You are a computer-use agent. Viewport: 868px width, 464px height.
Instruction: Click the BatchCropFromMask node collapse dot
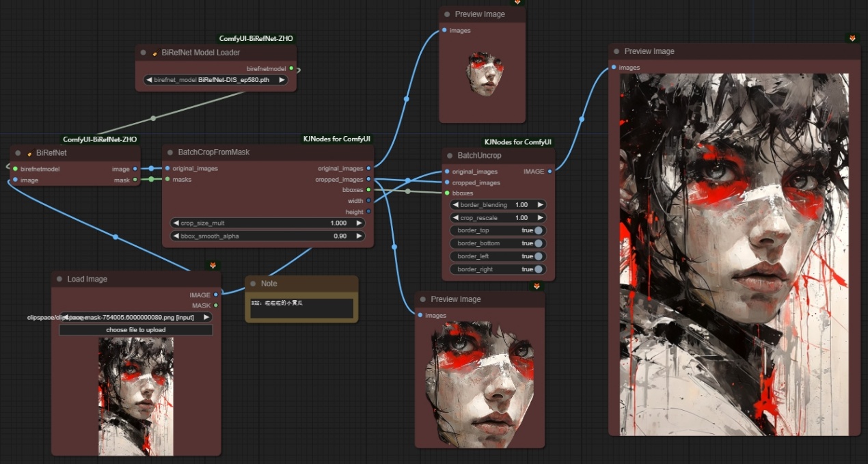point(170,152)
